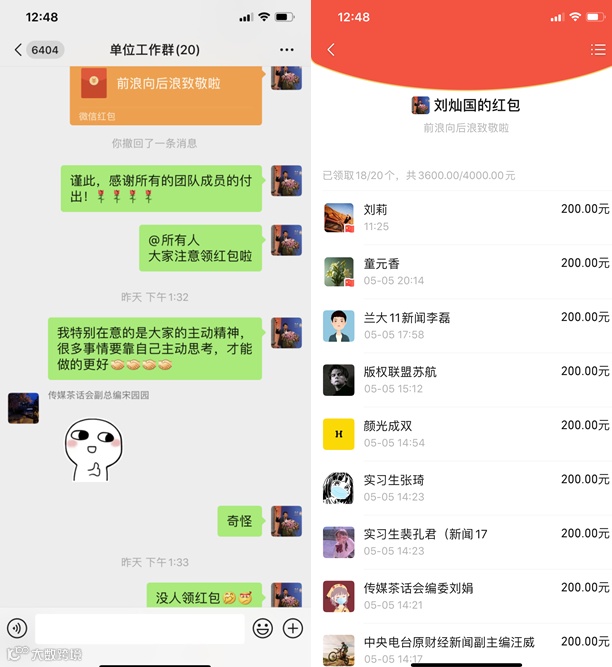Open the three-dot chat options menu
612x667 pixels.
287,50
